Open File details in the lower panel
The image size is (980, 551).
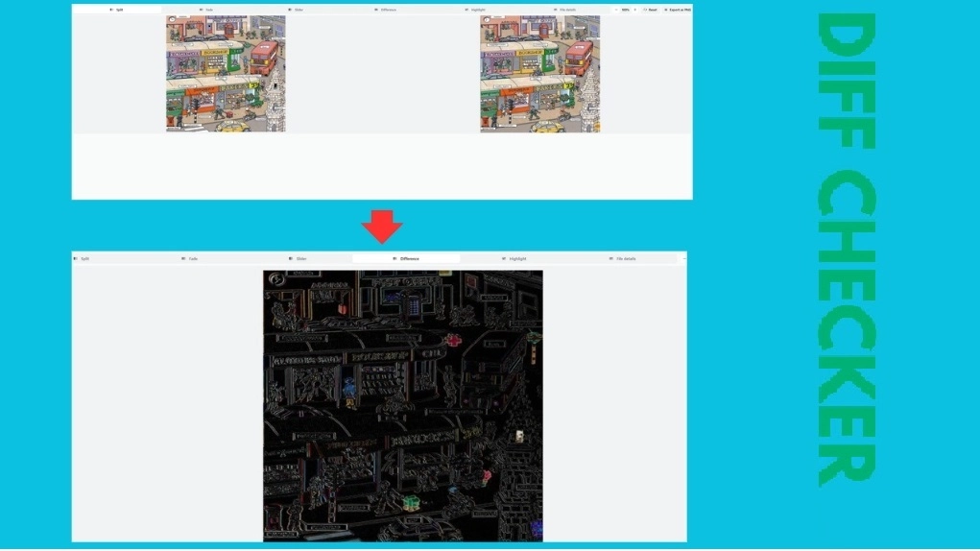click(x=623, y=259)
